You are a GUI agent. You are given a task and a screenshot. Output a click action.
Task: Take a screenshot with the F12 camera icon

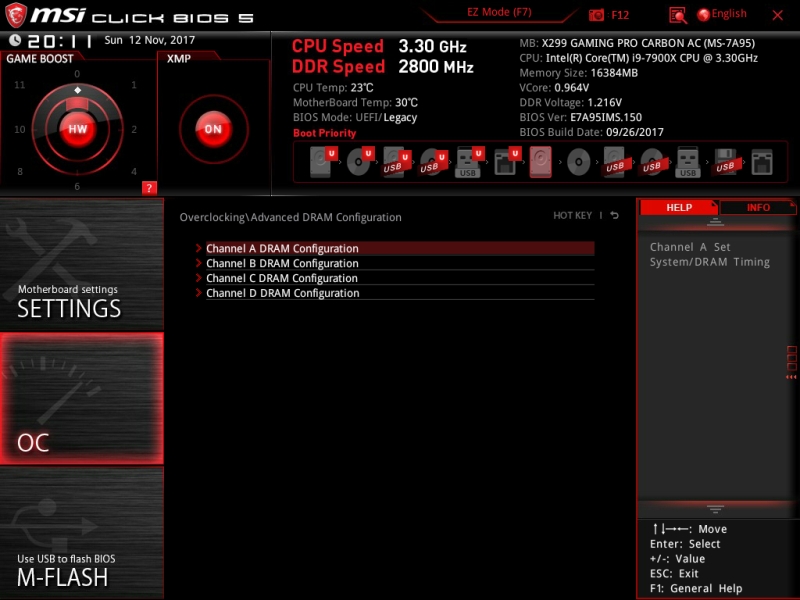pos(596,15)
